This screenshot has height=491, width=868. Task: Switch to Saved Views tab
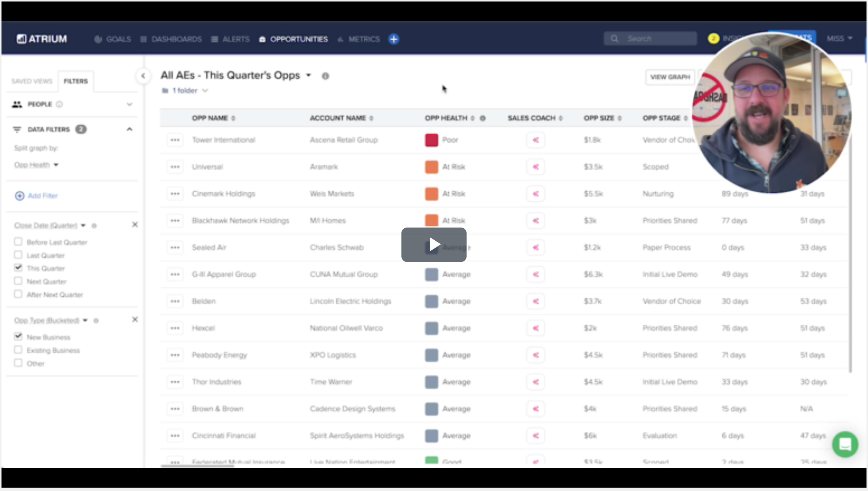(32, 81)
